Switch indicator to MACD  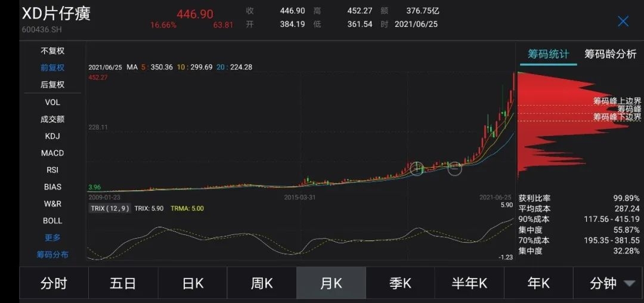(52, 153)
